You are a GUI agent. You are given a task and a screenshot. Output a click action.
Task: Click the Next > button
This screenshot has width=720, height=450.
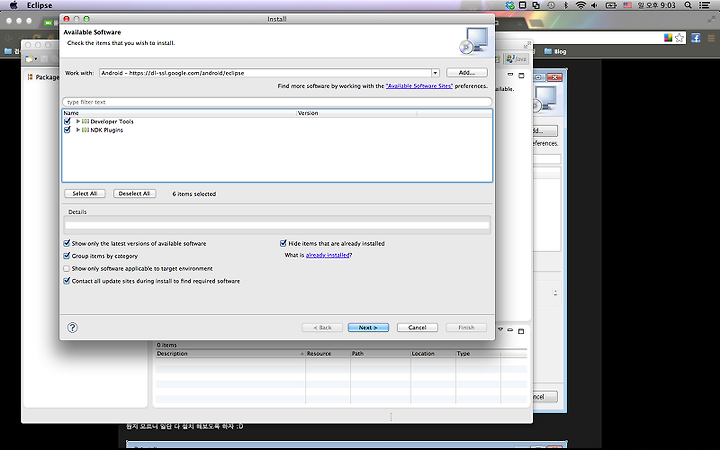click(x=368, y=327)
